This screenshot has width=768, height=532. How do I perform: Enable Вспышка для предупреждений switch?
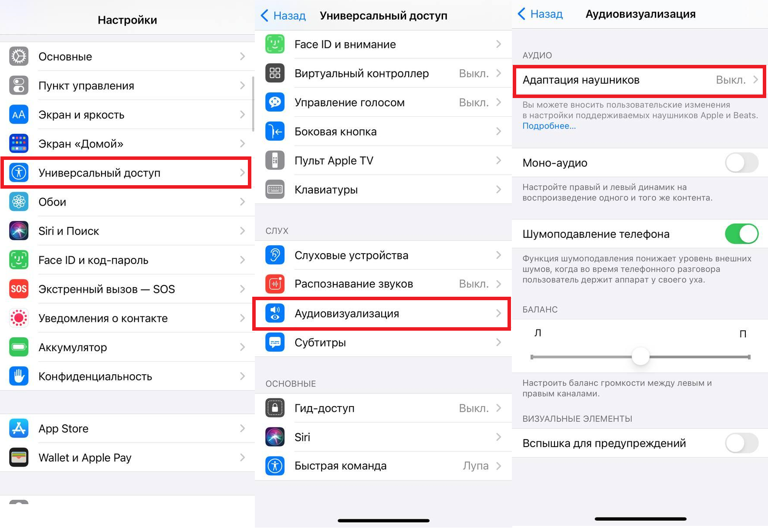pyautogui.click(x=741, y=443)
